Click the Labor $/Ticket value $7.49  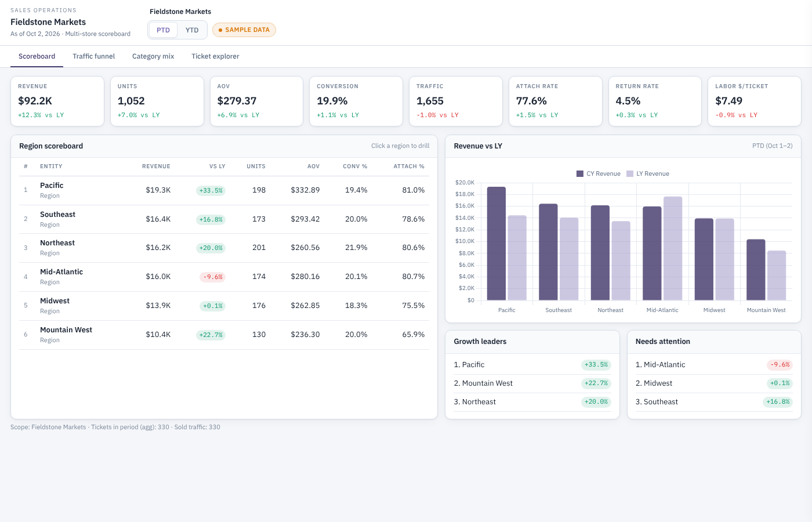tap(728, 101)
